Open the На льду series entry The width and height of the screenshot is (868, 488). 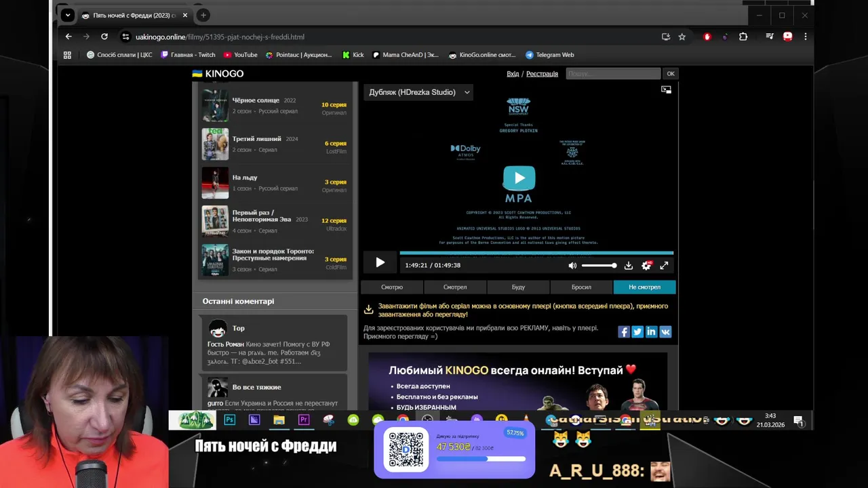(x=275, y=183)
